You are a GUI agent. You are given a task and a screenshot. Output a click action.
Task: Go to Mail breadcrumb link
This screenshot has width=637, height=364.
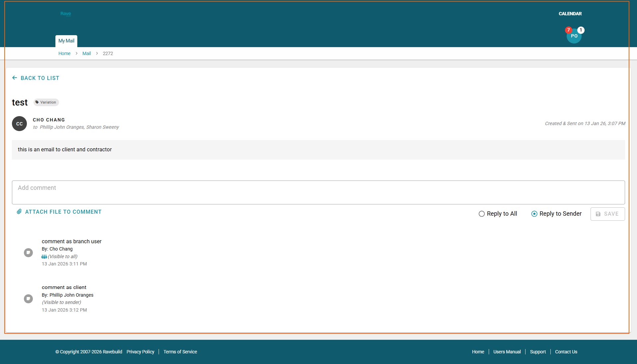87,53
